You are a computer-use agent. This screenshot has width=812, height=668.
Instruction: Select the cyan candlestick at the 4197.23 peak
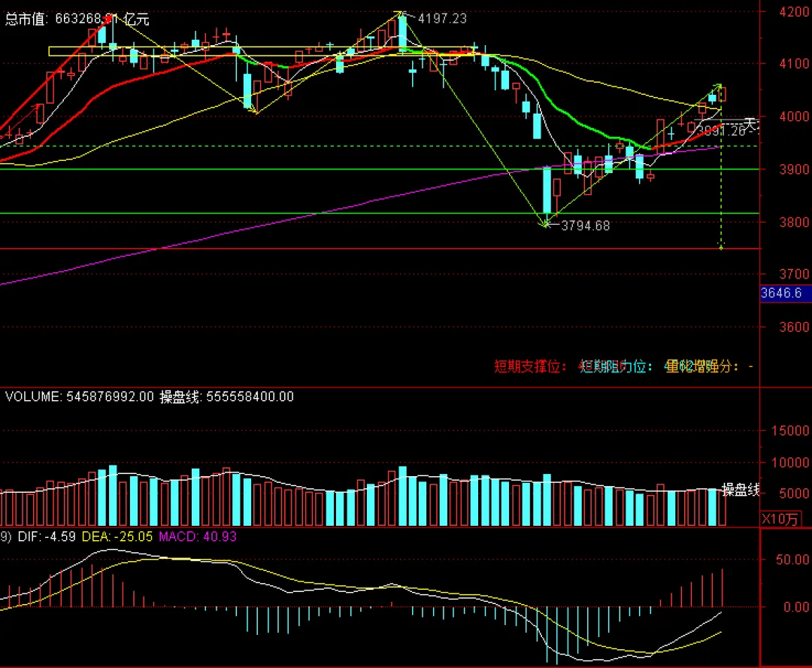click(402, 32)
